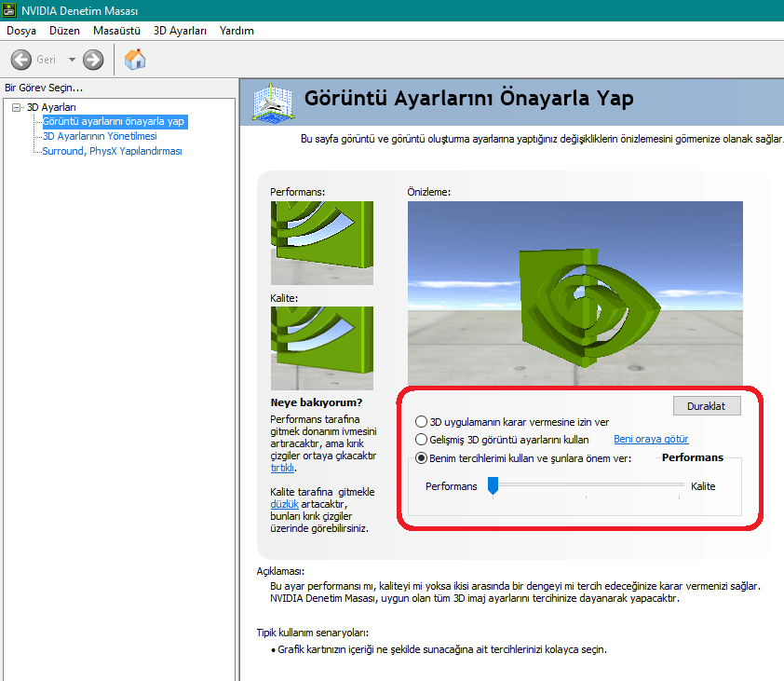Click the Performans sample thumbnail
The height and width of the screenshot is (681, 784).
tap(322, 242)
